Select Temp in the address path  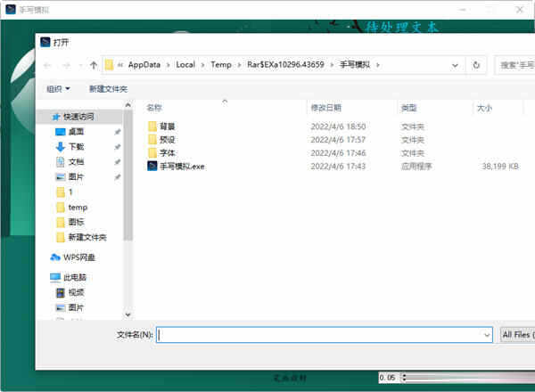tap(221, 65)
